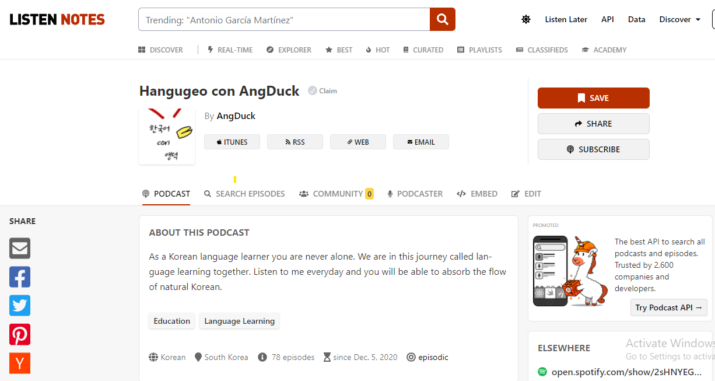Screen dimensions: 715x381
Task: Click the green Spotify icon under Elsewhere
Action: [542, 371]
